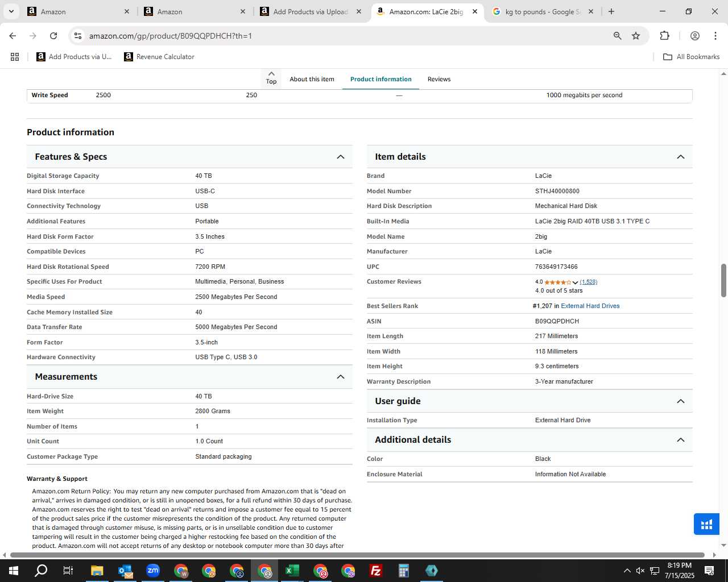Switch to Add Products via Upload tab
728x582 pixels.
tap(311, 11)
